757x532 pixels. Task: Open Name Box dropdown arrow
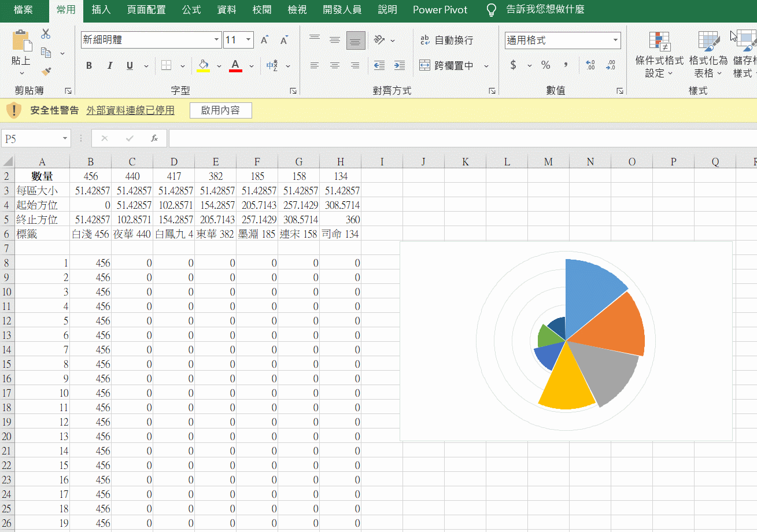(x=65, y=139)
